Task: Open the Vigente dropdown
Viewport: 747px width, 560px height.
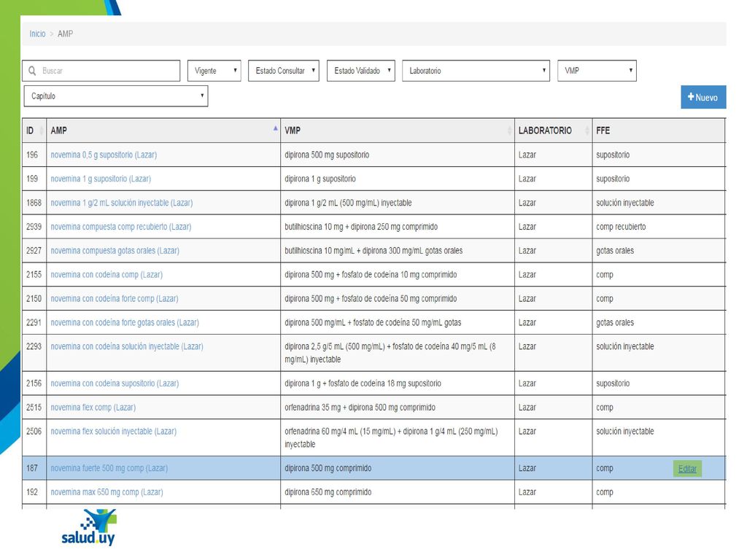Action: point(214,71)
